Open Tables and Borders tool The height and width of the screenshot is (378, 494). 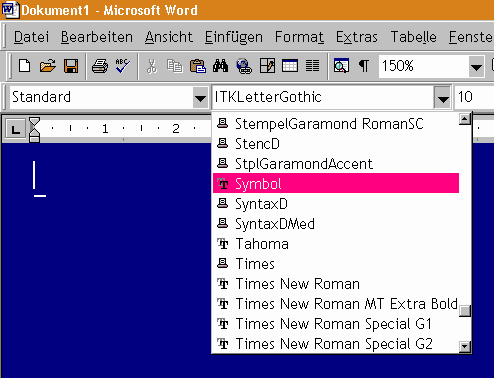(267, 66)
